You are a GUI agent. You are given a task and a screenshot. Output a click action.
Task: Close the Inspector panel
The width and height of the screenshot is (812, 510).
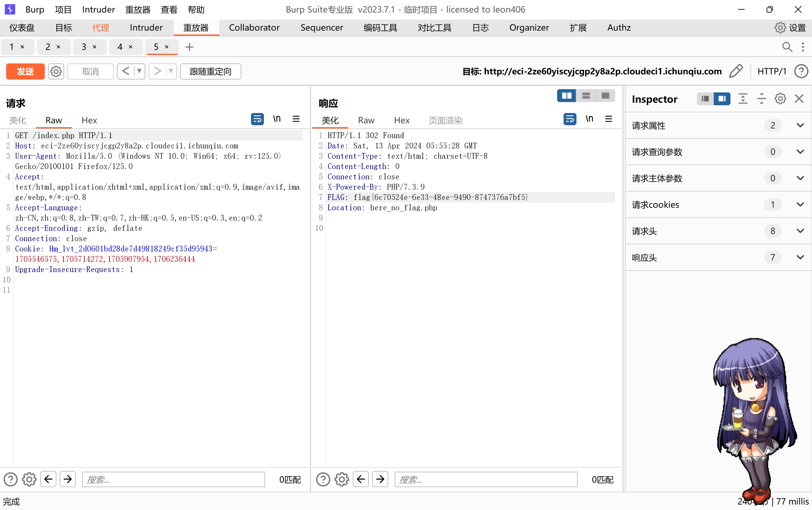click(x=799, y=99)
